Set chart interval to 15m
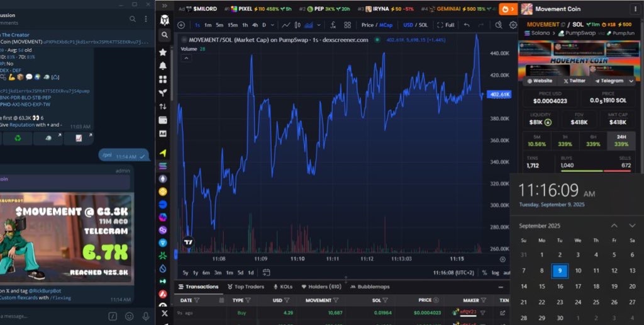Screen dimensions: 644x325 tap(233, 25)
